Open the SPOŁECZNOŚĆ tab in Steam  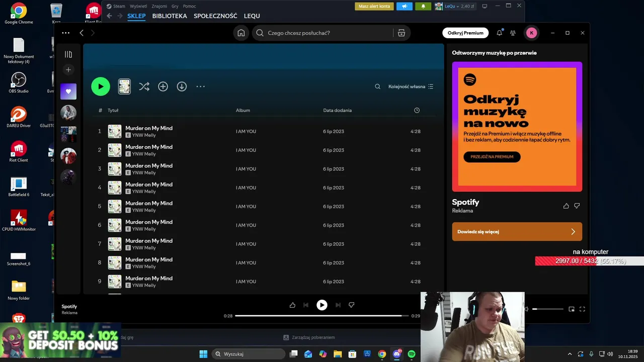[x=215, y=16]
